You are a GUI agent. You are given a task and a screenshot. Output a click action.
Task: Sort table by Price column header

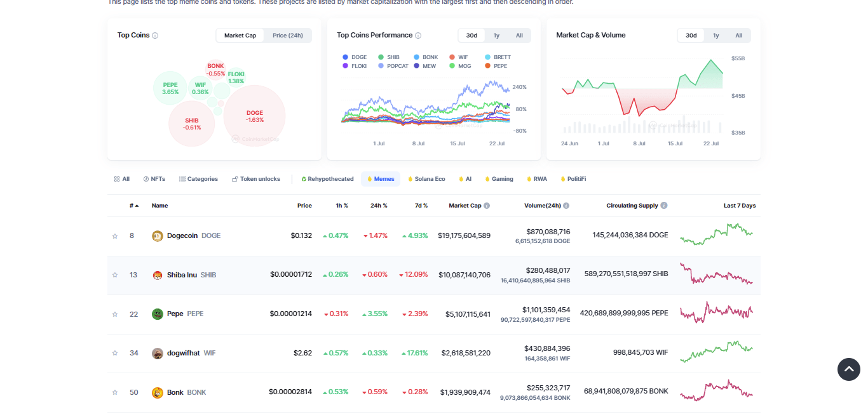coord(304,206)
